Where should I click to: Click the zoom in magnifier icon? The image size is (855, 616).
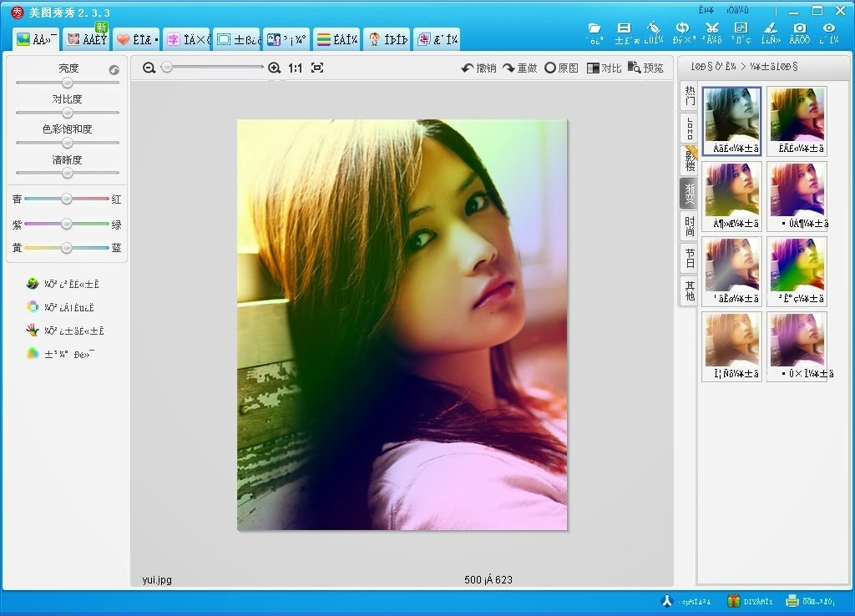click(x=274, y=68)
